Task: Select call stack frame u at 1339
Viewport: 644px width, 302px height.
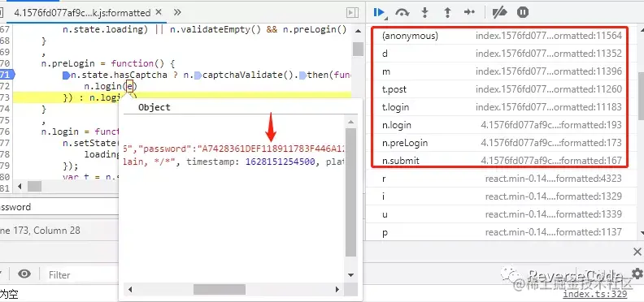Action: click(x=502, y=214)
